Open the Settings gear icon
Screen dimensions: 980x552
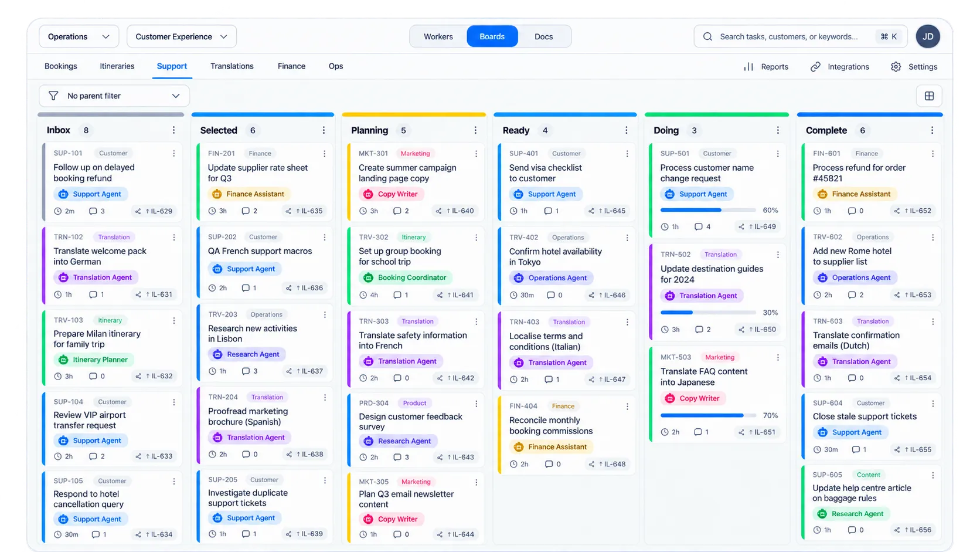896,67
